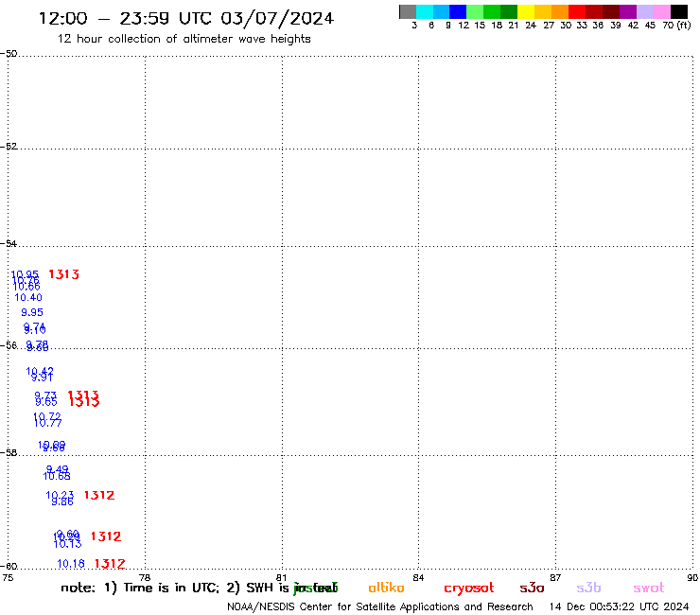
Task: Select the bright red swatch in the legend bar
Action: click(x=577, y=11)
